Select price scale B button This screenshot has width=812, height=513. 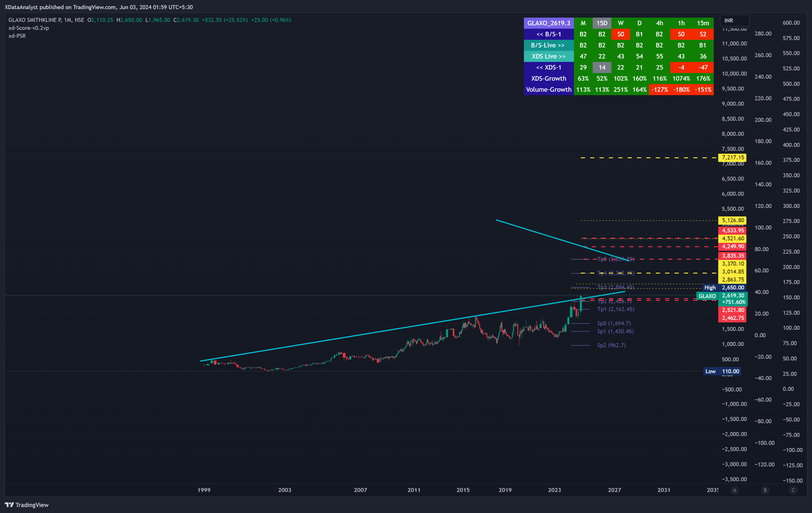765,490
